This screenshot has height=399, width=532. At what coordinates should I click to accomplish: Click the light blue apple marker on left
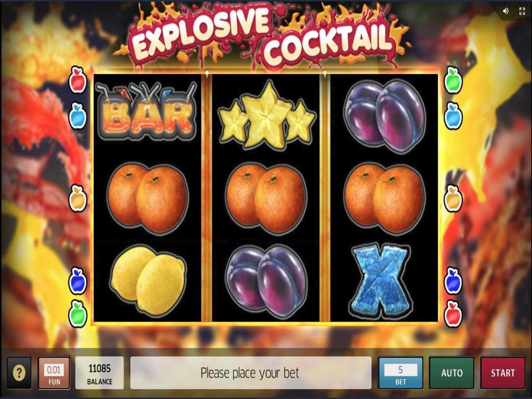[x=78, y=116]
